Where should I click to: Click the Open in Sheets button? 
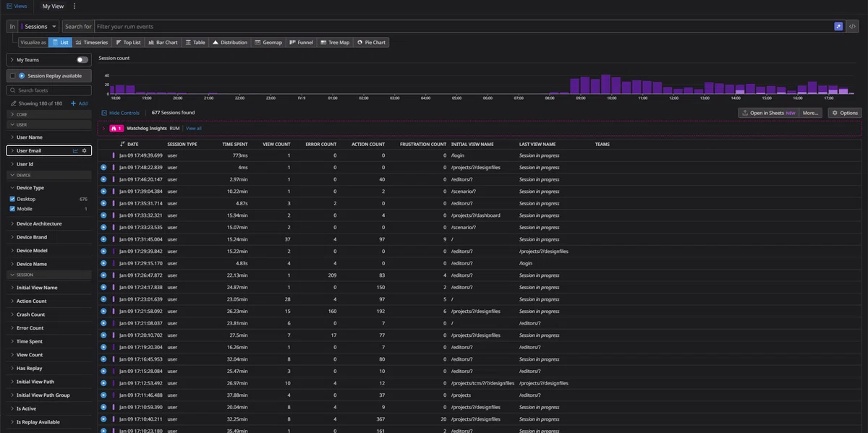point(769,113)
